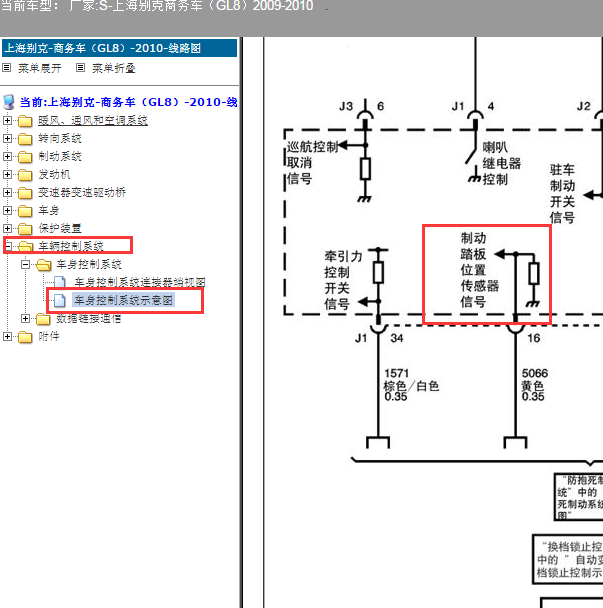Click folder icon of 车身

(25, 211)
